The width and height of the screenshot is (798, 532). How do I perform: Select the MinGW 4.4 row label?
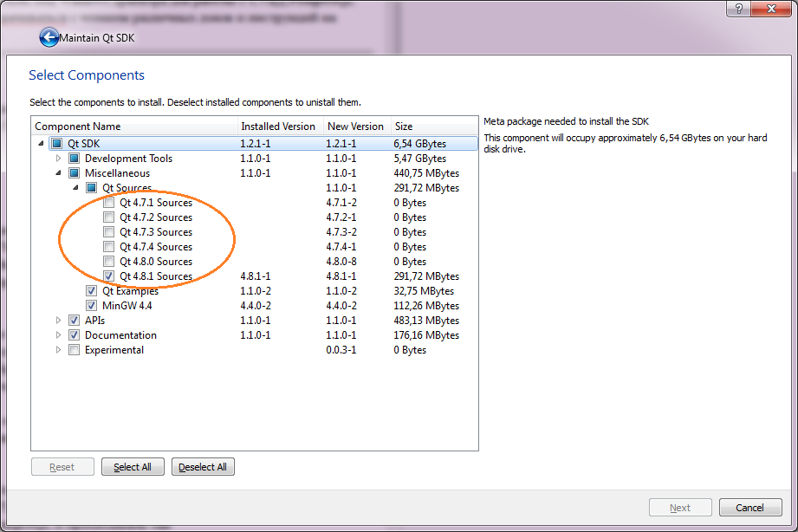pos(127,306)
